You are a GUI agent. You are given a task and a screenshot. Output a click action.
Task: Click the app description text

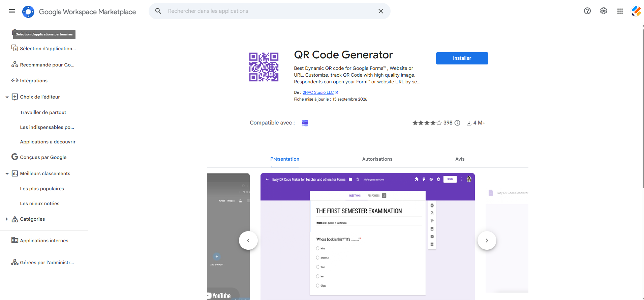tap(357, 75)
